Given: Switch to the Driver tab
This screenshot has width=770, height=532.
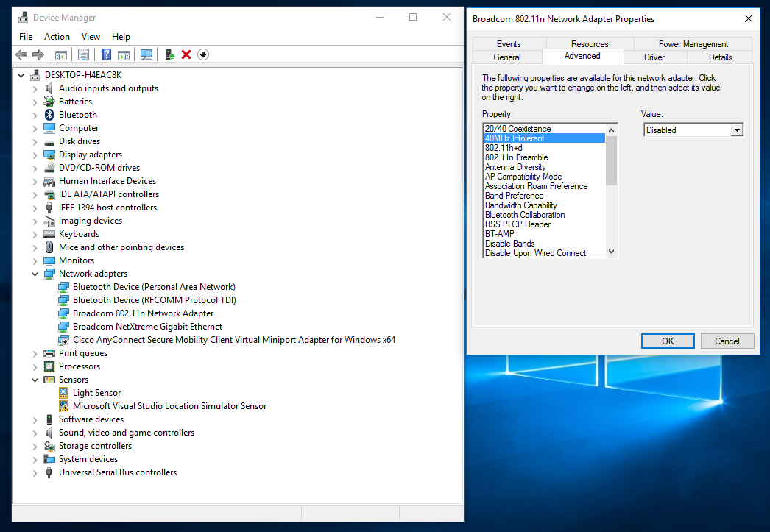Looking at the screenshot, I should (x=654, y=57).
